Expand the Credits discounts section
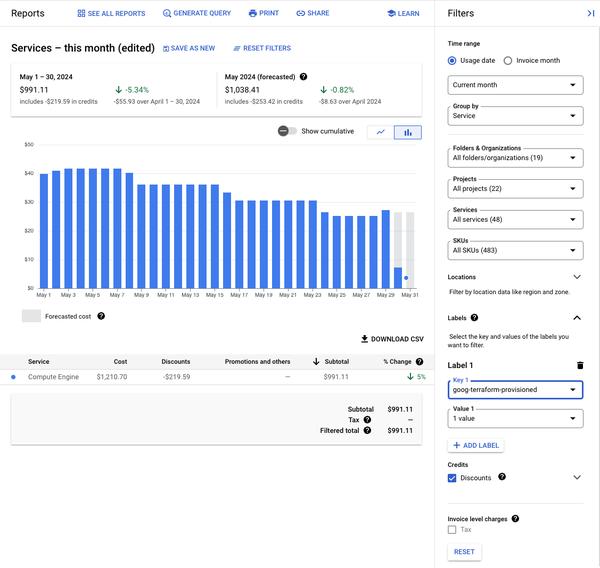Viewport: 600px width, 568px height. pos(577,477)
